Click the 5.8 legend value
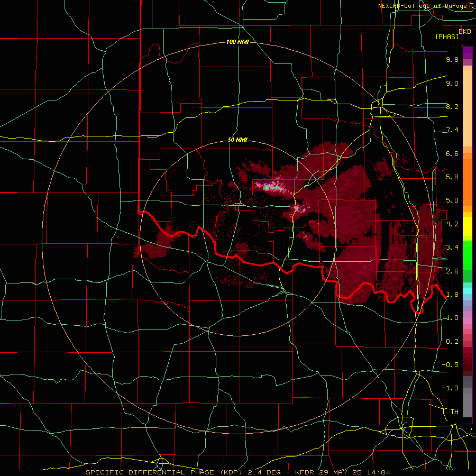 (452, 177)
